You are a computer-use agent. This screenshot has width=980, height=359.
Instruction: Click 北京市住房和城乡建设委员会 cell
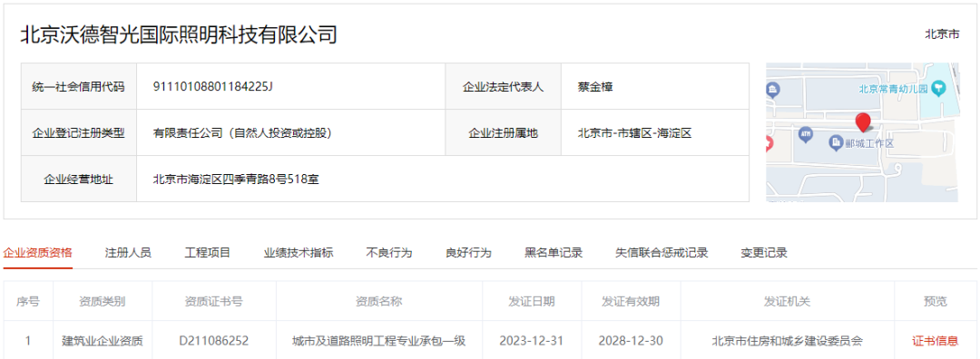point(788,341)
